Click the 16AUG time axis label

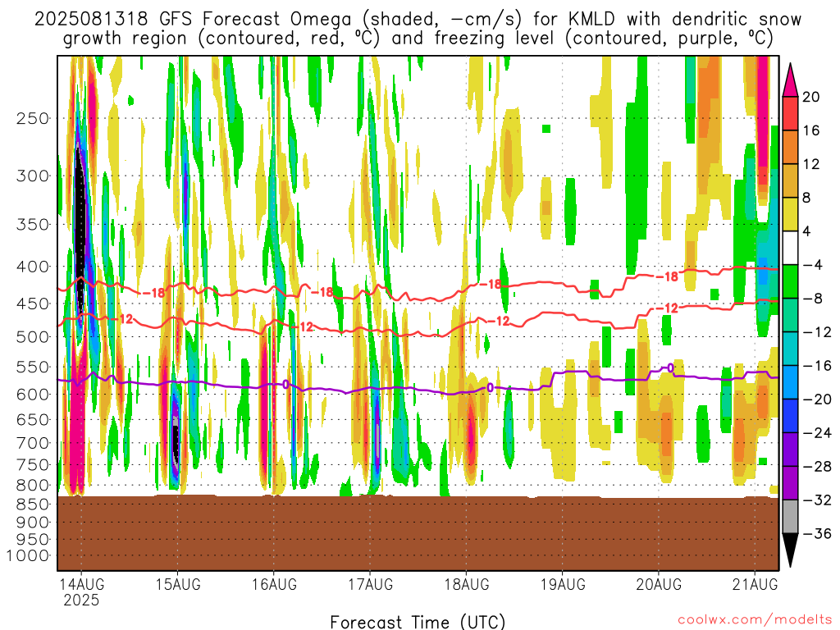[274, 584]
